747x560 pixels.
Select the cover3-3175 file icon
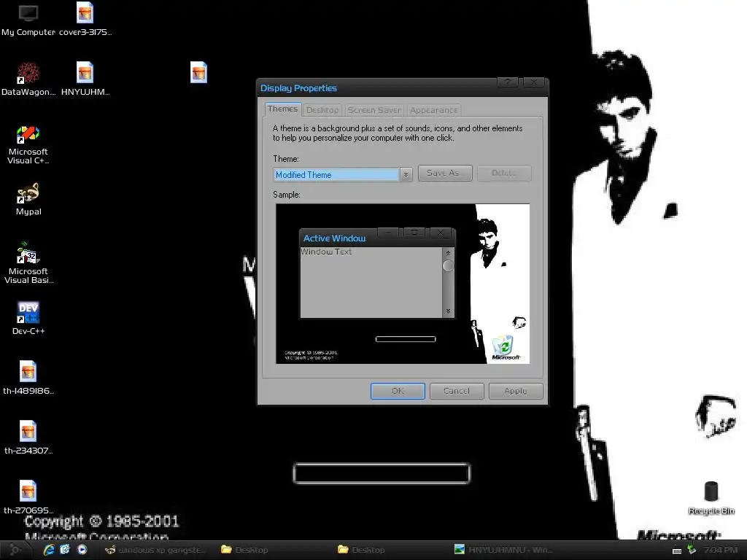tap(85, 20)
